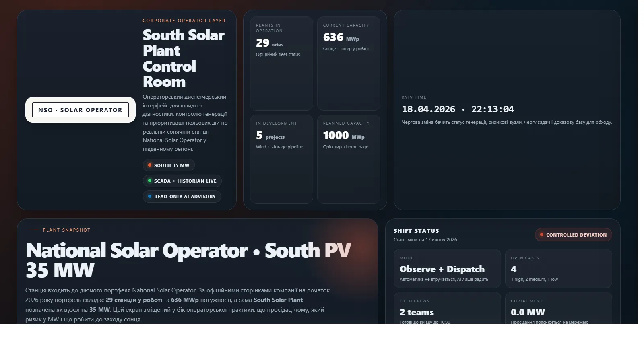Click the 'Wind + storage pipeline' caption

(x=280, y=147)
